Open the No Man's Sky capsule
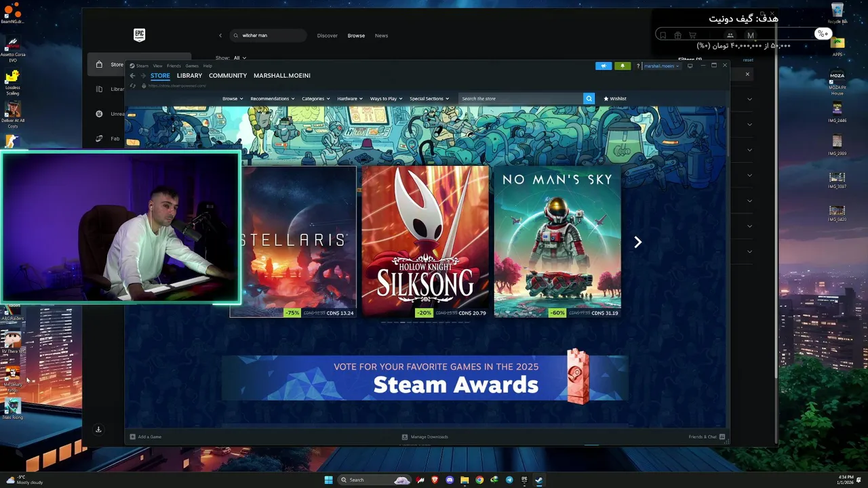The image size is (868, 488). pos(557,242)
